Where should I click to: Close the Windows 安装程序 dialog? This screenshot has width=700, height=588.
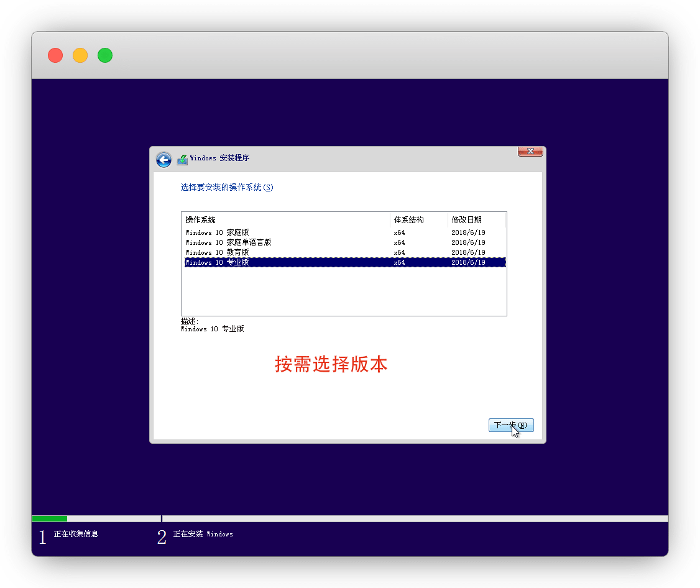pyautogui.click(x=530, y=151)
